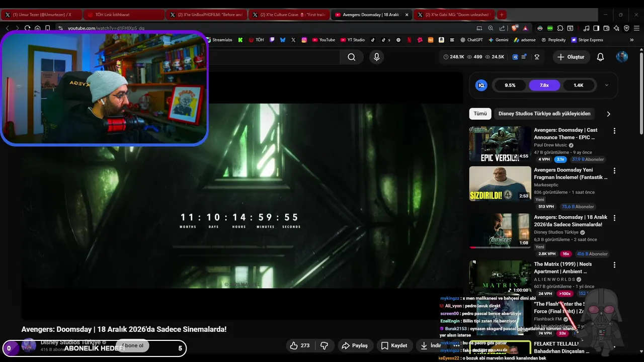Click the Kaydet save button
The image size is (644, 362).
(x=394, y=345)
